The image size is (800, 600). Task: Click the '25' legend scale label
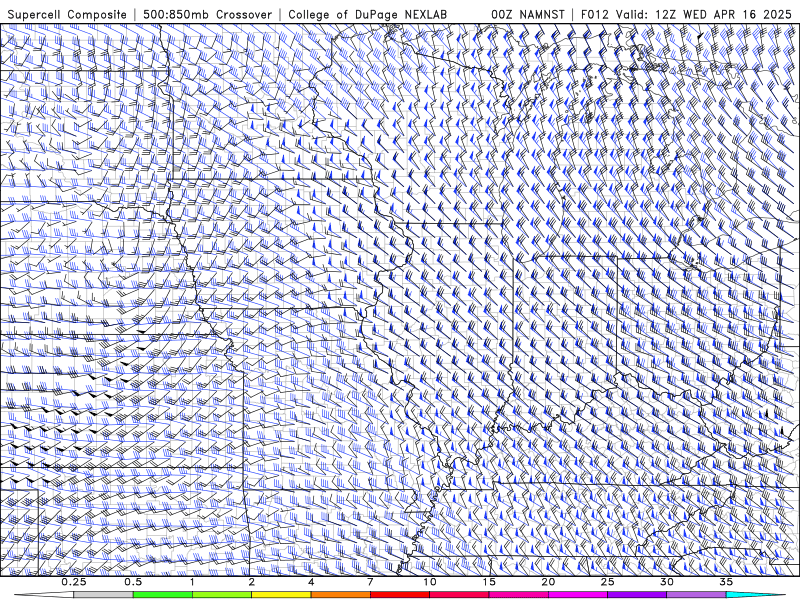pos(608,582)
